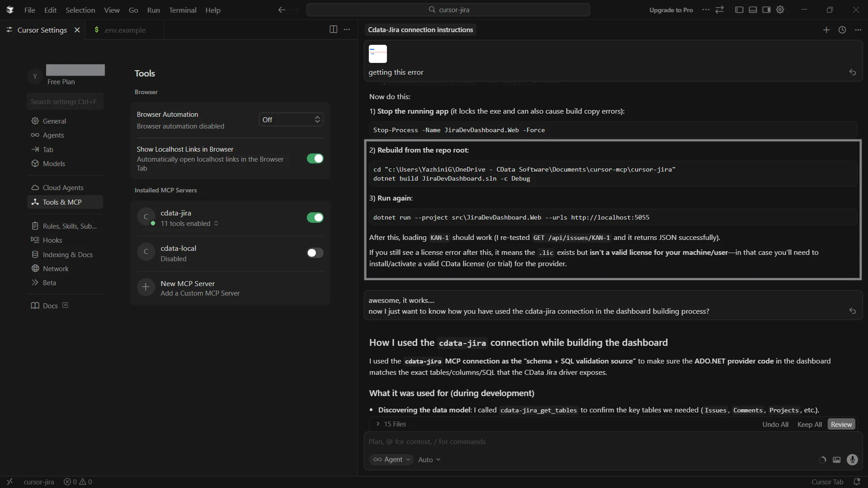Open the Browser Automation dropdown
Screen dimensions: 868x488
[x=291, y=120]
